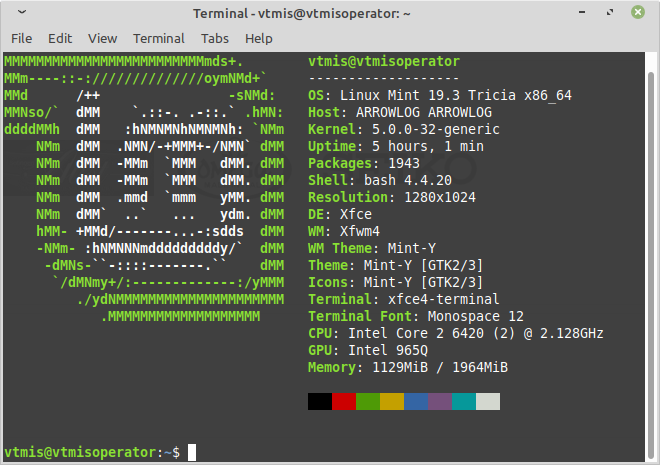
Task: Click the light gray color block
Action: [488, 401]
